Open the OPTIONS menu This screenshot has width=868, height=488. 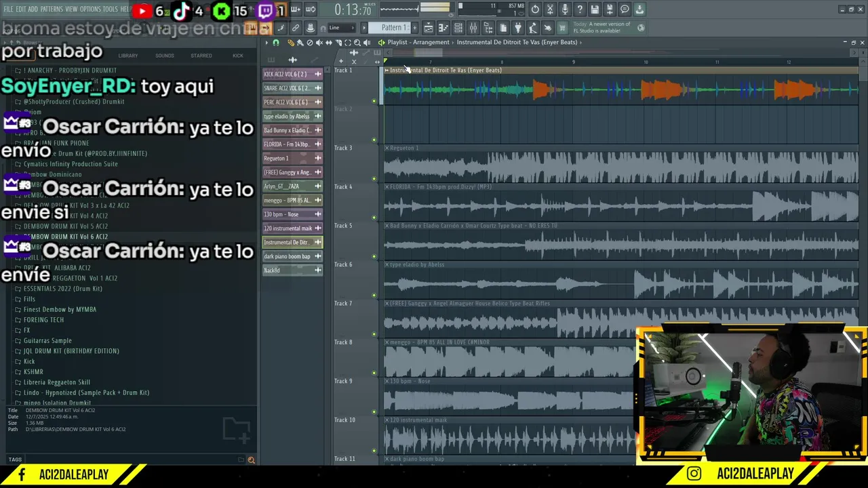[x=90, y=9]
